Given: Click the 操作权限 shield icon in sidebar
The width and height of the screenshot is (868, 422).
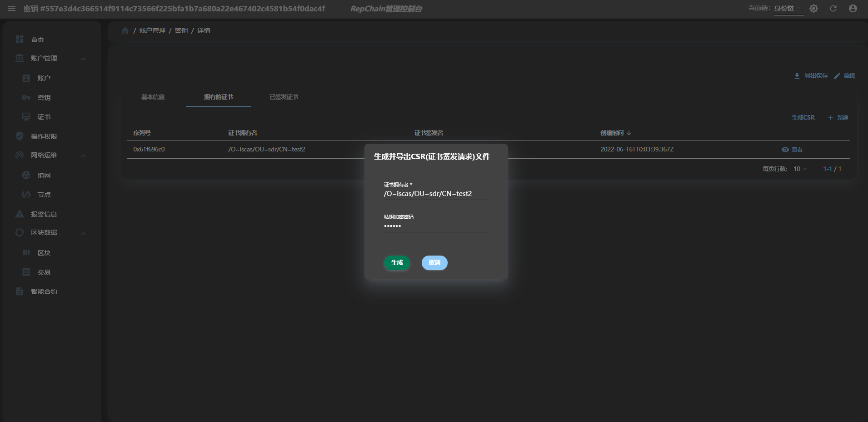Looking at the screenshot, I should click(20, 136).
